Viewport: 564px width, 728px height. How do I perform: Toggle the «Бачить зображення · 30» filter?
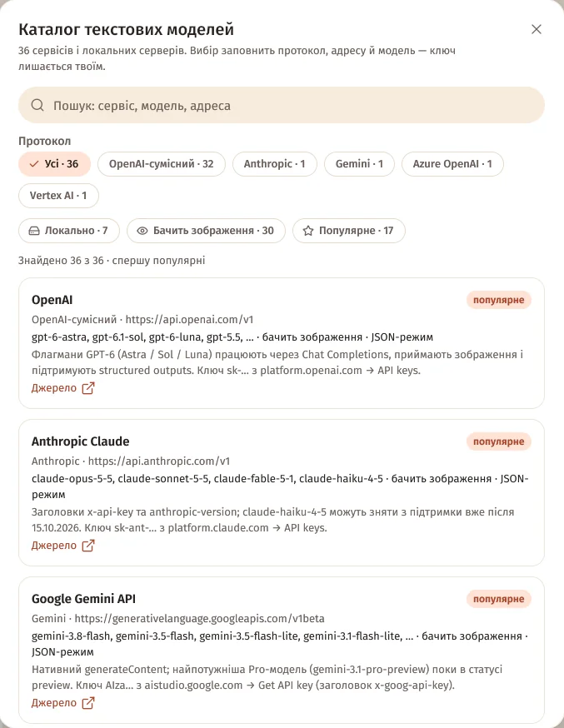[x=206, y=230]
